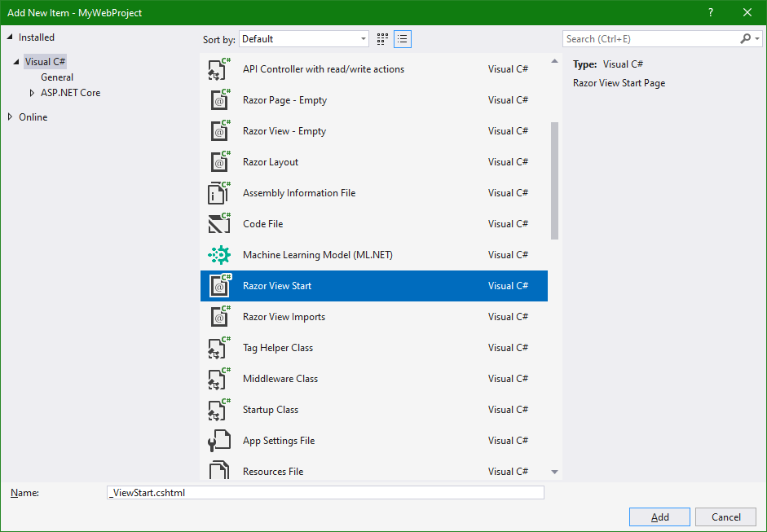Select 'Machine Learning Model (ML.NET)'
767x532 pixels.
coord(373,255)
